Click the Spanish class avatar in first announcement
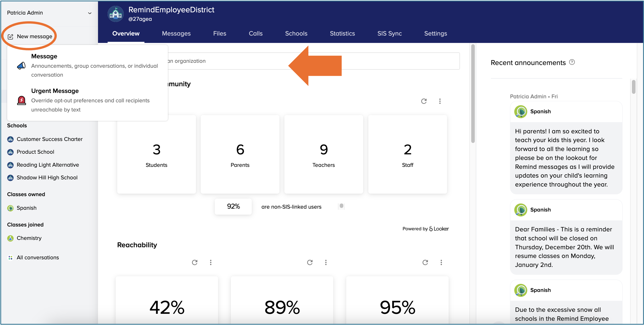Screen dimensions: 644x325 pyautogui.click(x=520, y=111)
